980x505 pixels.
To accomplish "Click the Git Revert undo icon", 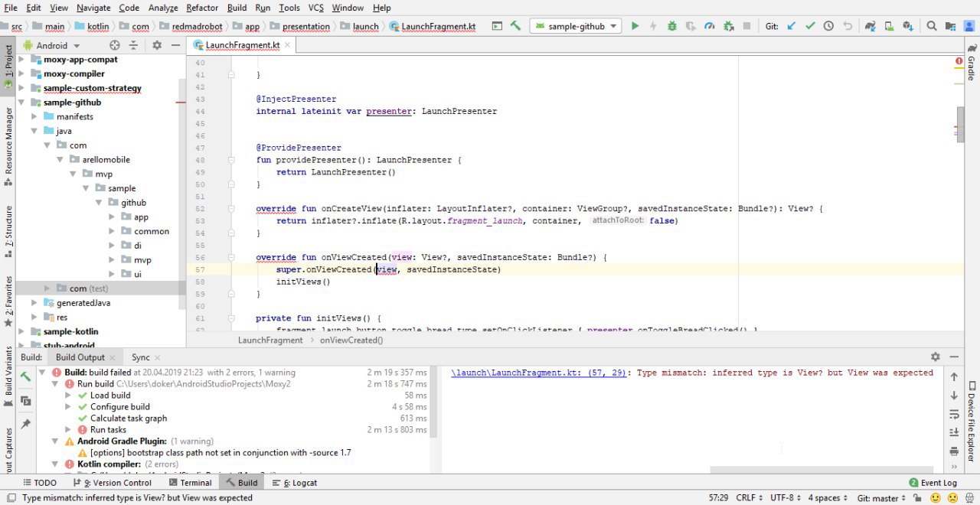I will [x=848, y=26].
